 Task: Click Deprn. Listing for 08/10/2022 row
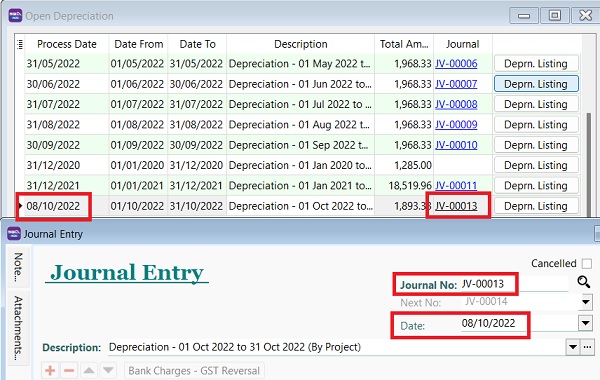click(x=536, y=206)
